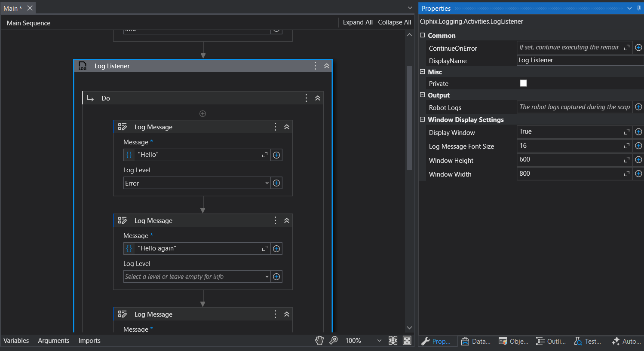
Task: Collapse Window Display Settings section
Action: click(423, 119)
